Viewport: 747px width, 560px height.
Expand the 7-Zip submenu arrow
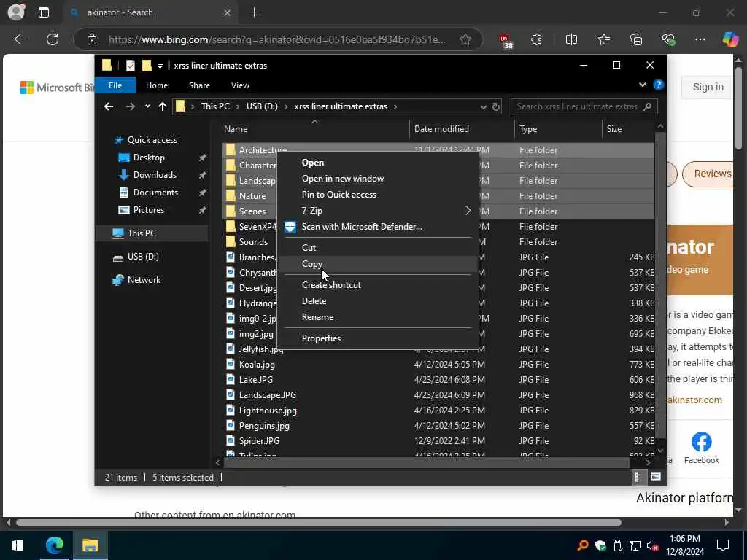click(x=468, y=211)
